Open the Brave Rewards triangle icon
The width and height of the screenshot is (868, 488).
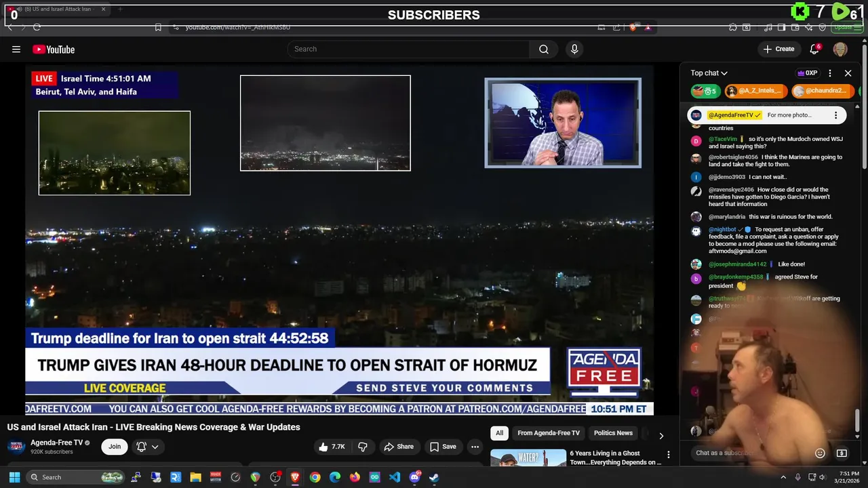click(x=648, y=27)
